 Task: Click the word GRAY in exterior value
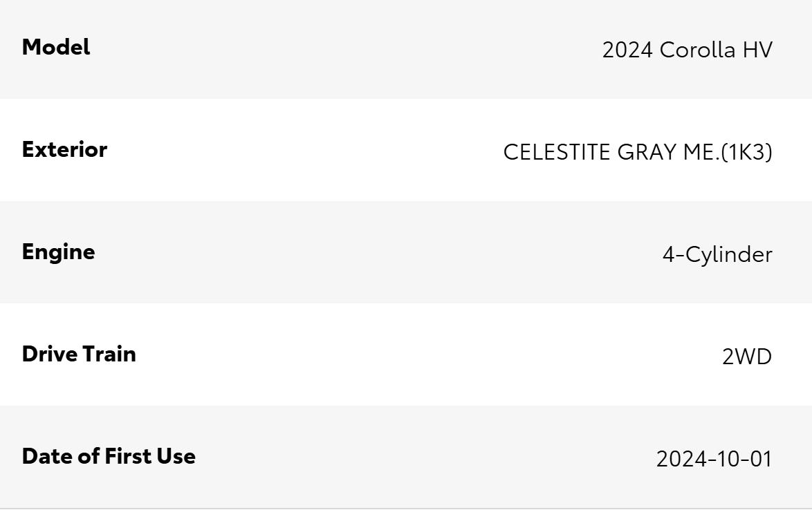tap(647, 152)
